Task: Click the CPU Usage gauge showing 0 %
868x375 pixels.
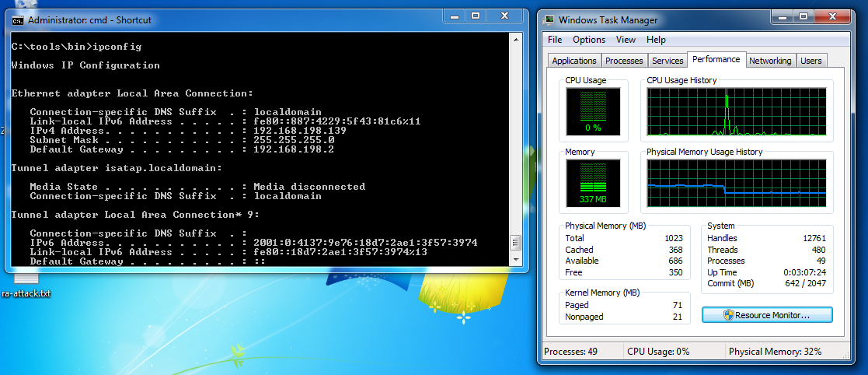Action: (593, 112)
